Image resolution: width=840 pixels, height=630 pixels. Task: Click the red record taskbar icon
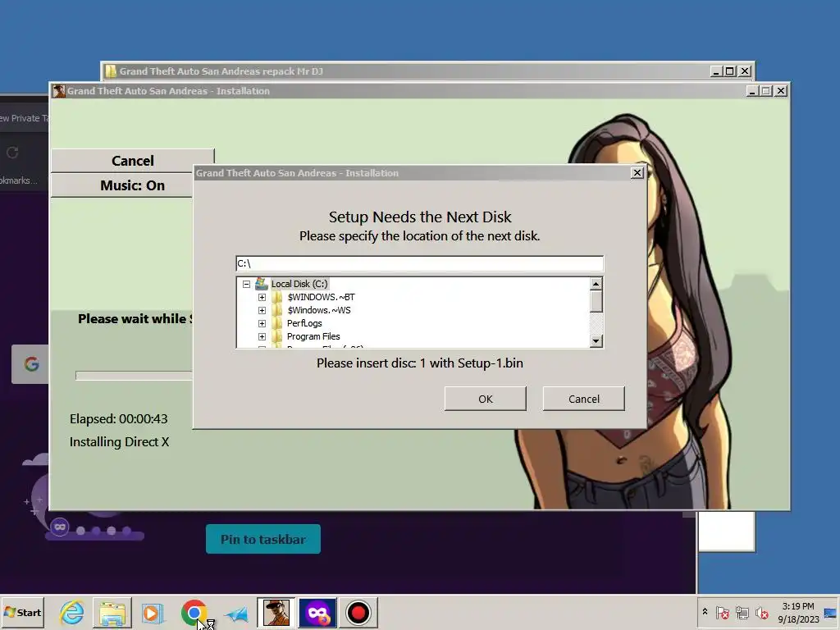358,613
